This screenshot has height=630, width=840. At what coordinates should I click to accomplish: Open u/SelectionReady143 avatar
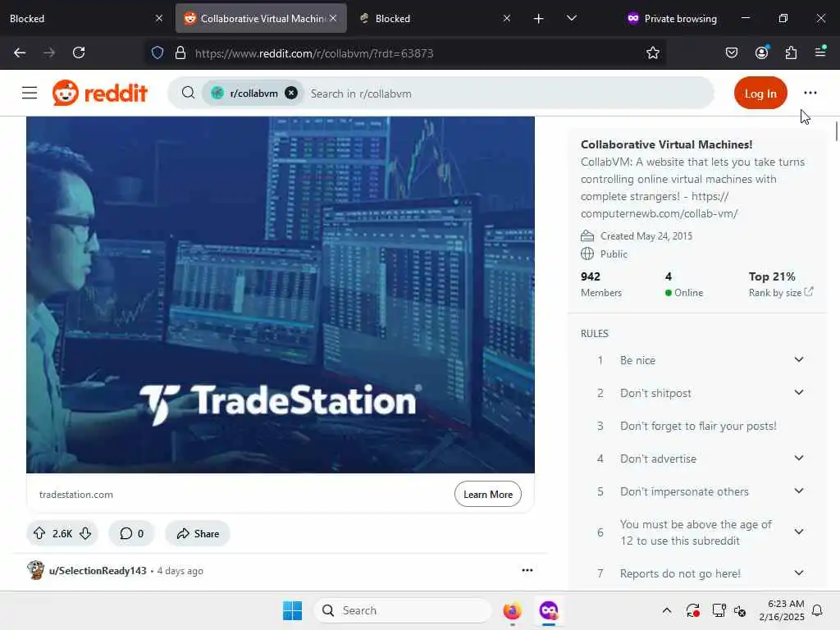coord(36,570)
